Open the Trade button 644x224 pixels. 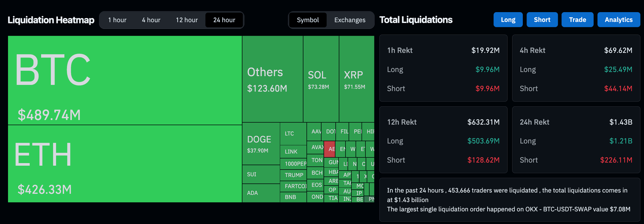click(577, 20)
